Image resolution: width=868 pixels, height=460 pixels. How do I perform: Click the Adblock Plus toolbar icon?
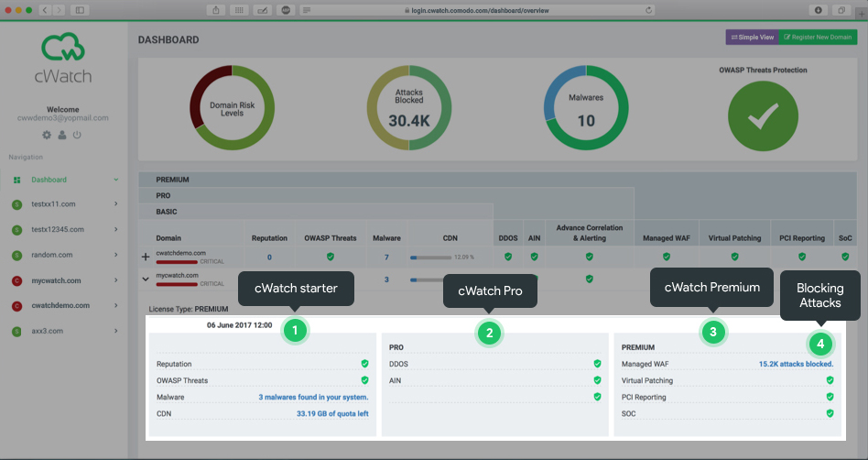point(286,10)
